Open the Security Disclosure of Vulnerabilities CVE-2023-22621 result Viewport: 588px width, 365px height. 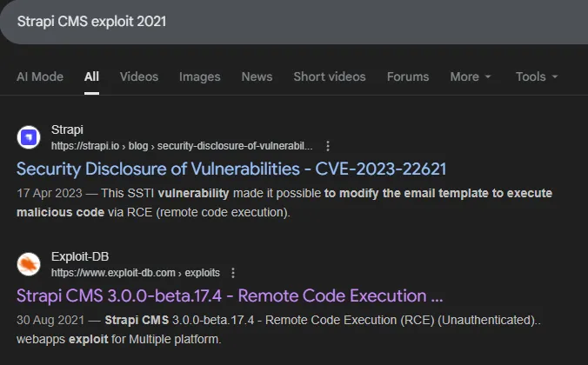[x=231, y=168]
